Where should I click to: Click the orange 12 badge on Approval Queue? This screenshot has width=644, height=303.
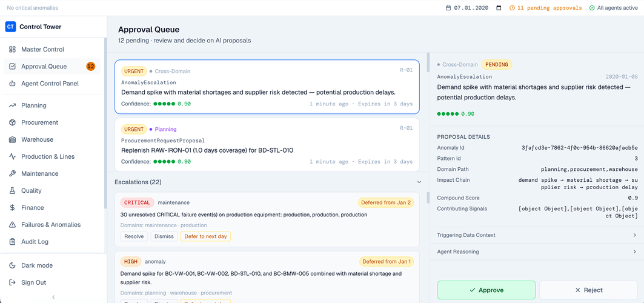(x=91, y=67)
